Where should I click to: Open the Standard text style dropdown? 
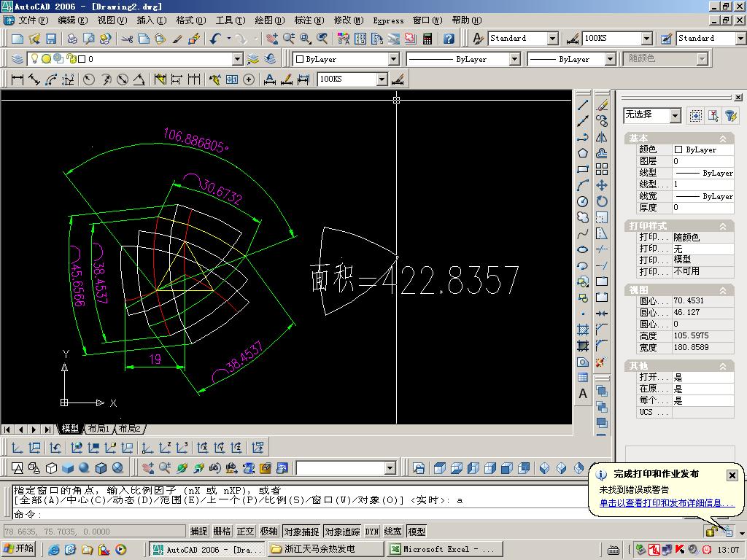tap(553, 39)
